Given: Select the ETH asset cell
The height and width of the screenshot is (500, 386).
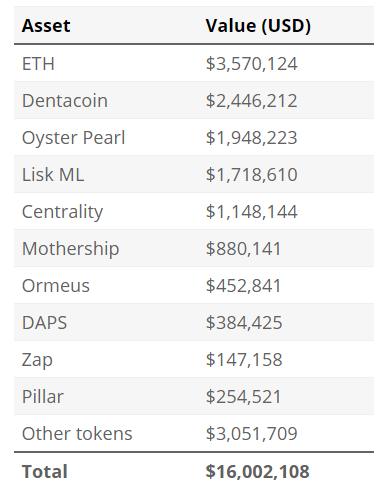Looking at the screenshot, I should (x=38, y=64).
